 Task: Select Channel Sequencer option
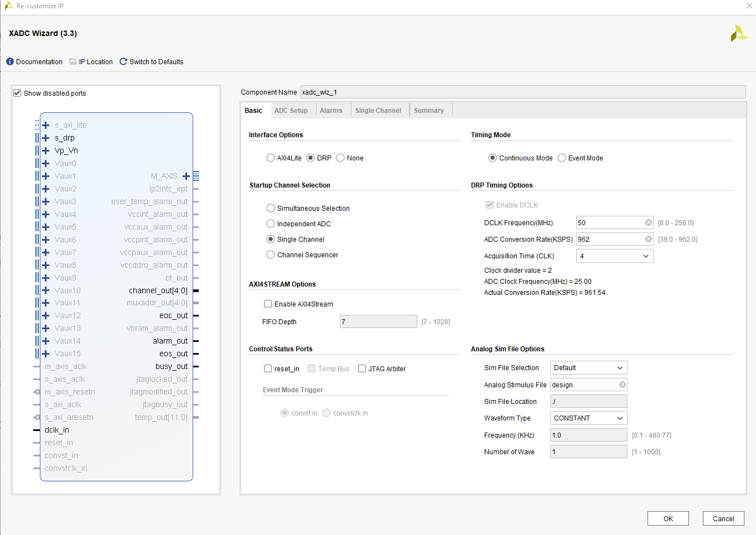pyautogui.click(x=271, y=254)
